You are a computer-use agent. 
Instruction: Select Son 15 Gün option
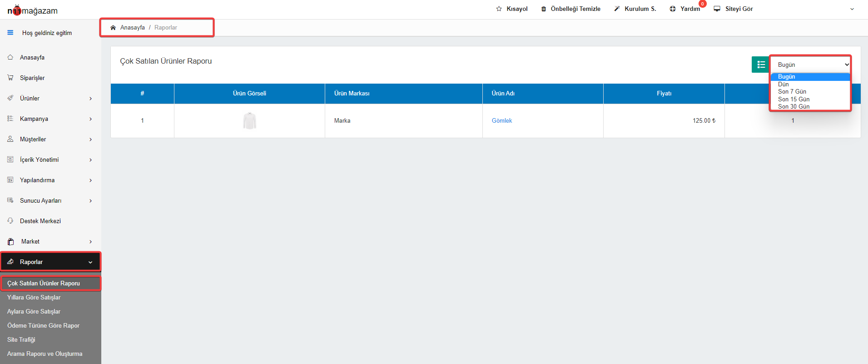click(x=811, y=99)
